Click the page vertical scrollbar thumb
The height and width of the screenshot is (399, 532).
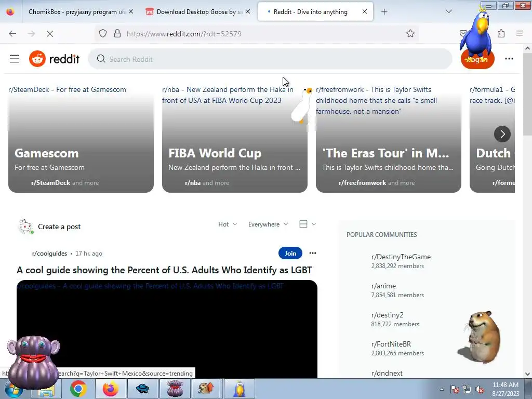pos(527,94)
